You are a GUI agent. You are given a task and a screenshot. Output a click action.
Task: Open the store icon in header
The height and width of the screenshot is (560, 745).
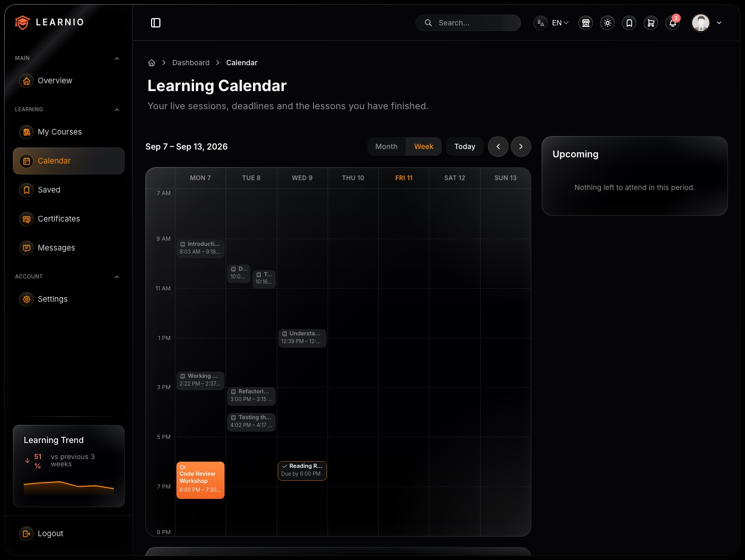pyautogui.click(x=586, y=23)
